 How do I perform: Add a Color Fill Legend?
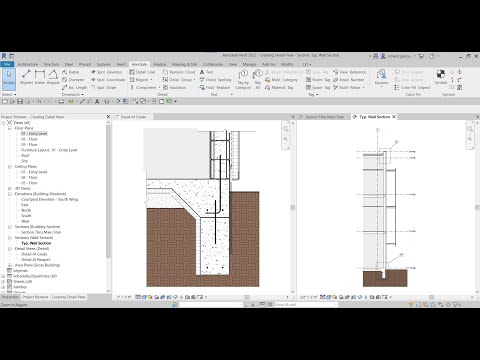(x=412, y=87)
